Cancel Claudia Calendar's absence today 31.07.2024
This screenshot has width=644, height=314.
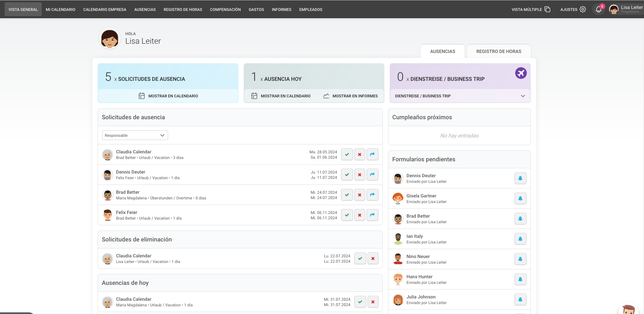373,302
